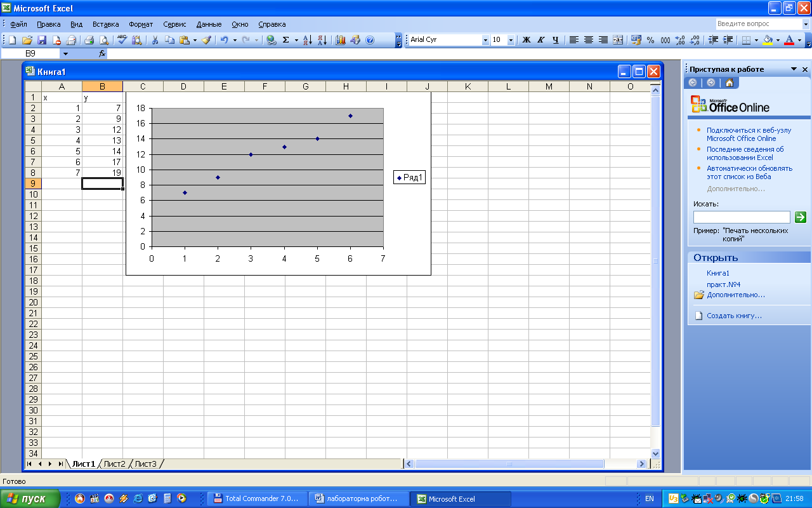Viewport: 812px width, 508px height.
Task: Toggle underline Ч formatting
Action: [x=556, y=40]
